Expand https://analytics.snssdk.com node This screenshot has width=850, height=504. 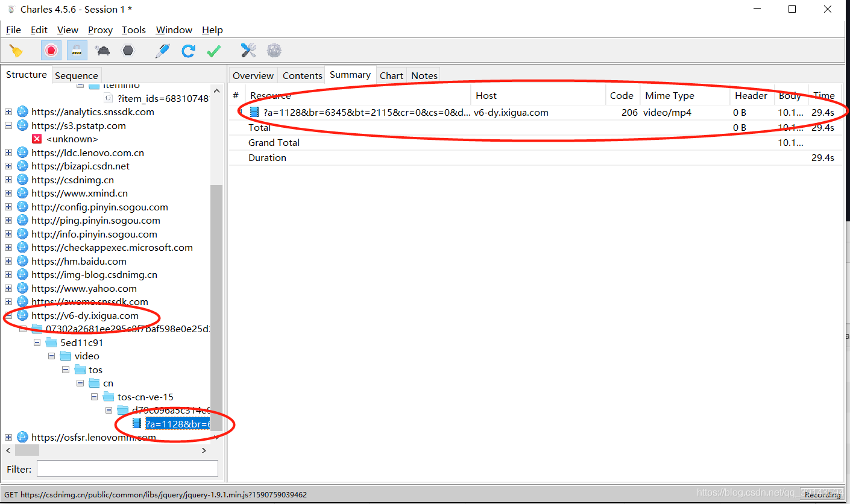(x=8, y=112)
